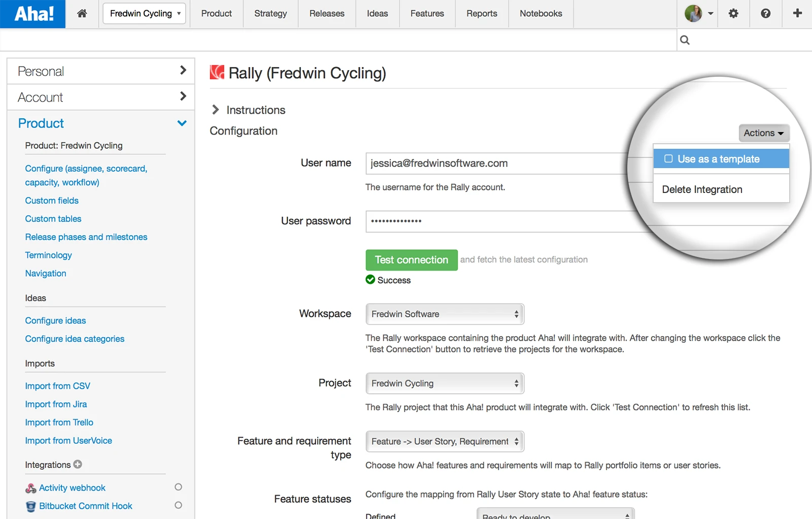Open the user avatar menu
The height and width of the screenshot is (519, 812).
tap(699, 14)
